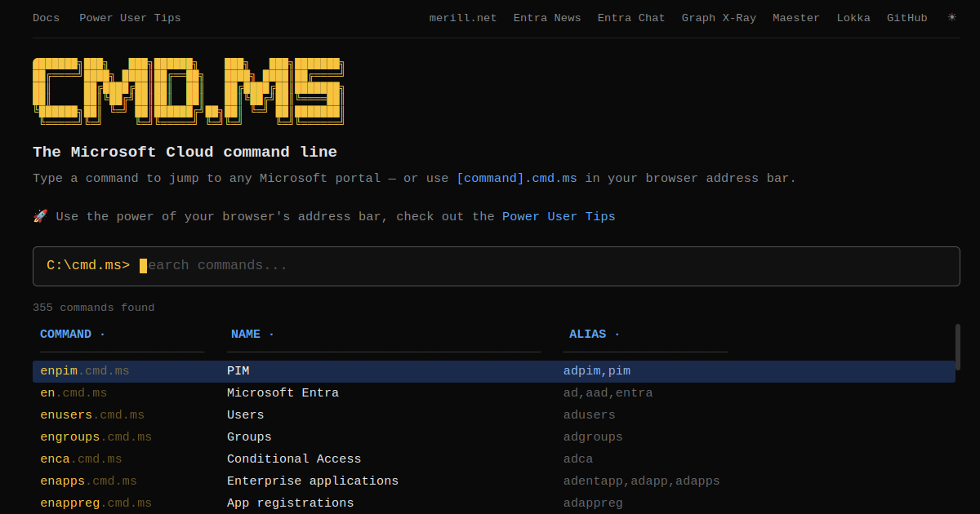Click the adca alias cell
This screenshot has height=514, width=980.
coord(578,459)
